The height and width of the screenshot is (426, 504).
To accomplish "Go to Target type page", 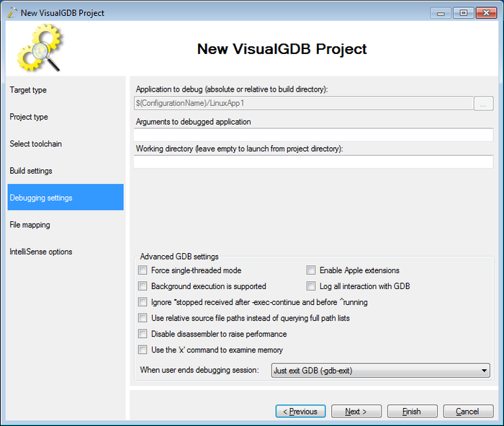I will [x=66, y=90].
